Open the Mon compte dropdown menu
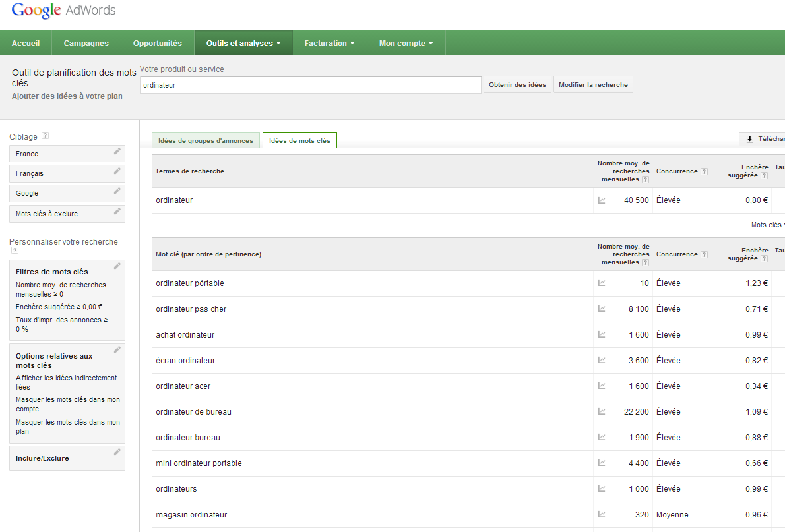Image resolution: width=785 pixels, height=532 pixels. pos(406,44)
